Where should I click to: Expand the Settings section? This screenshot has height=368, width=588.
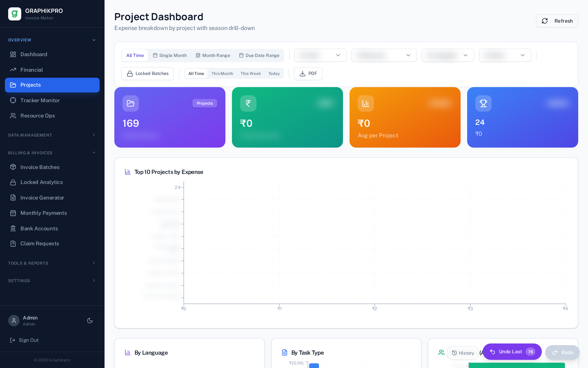click(52, 280)
